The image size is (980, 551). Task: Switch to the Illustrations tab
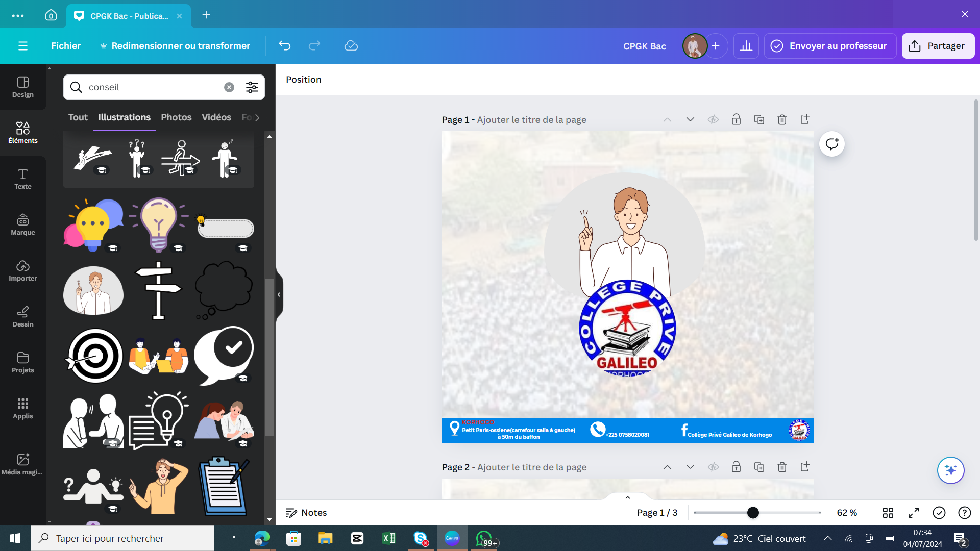coord(125,117)
